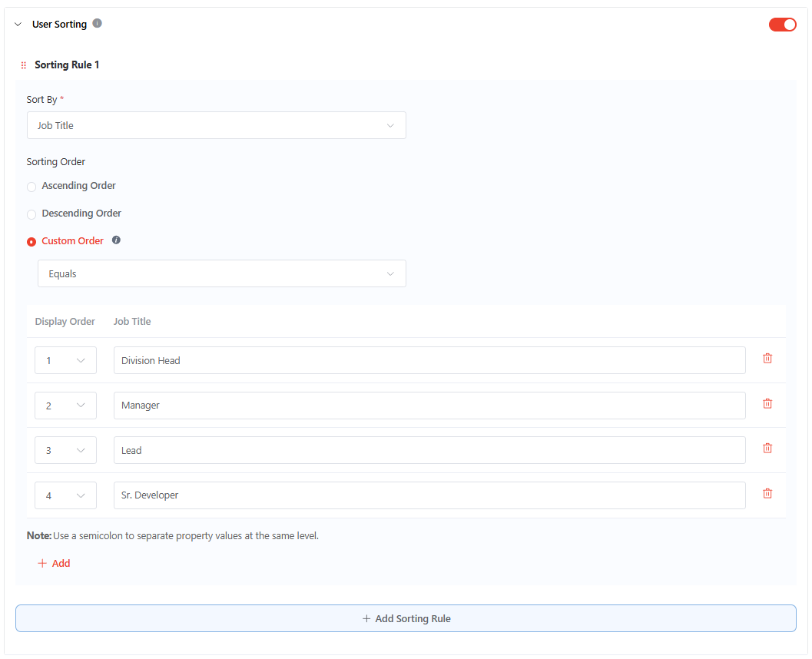Click the info icon beside Custom Order
This screenshot has height=659, width=812.
[116, 240]
